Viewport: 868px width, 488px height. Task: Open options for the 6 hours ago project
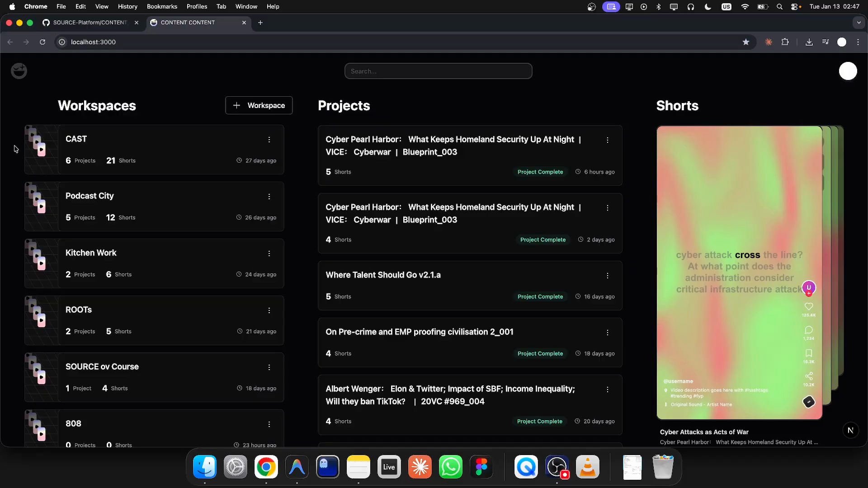click(608, 140)
